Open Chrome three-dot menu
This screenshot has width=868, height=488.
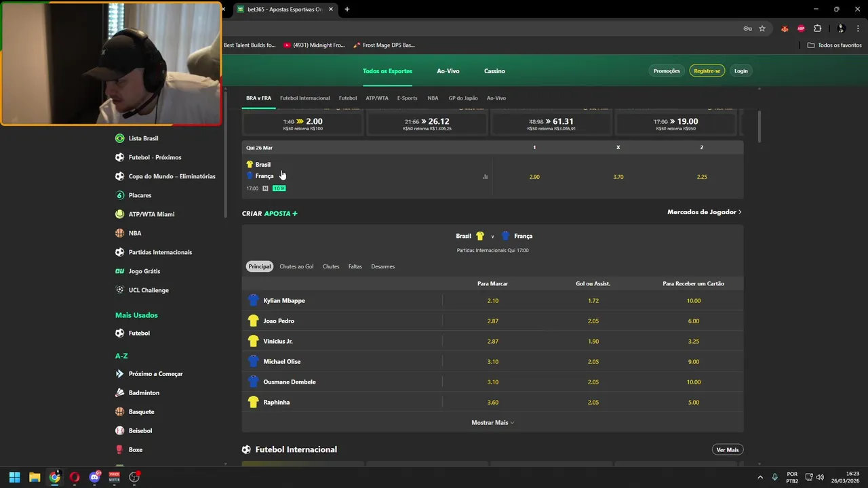pos(858,28)
